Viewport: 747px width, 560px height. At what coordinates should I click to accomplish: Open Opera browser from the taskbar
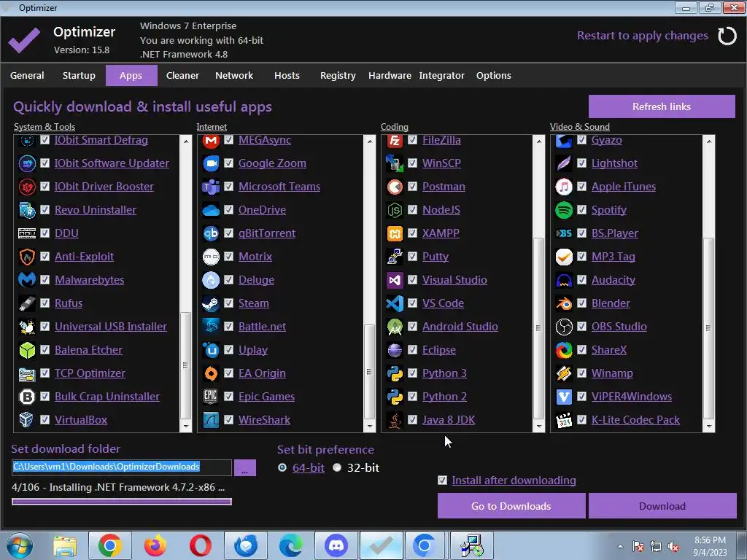(200, 545)
